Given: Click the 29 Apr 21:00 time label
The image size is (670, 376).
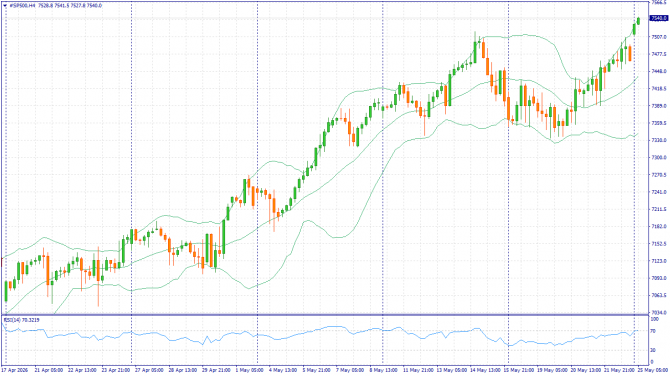Looking at the screenshot, I should tap(216, 370).
